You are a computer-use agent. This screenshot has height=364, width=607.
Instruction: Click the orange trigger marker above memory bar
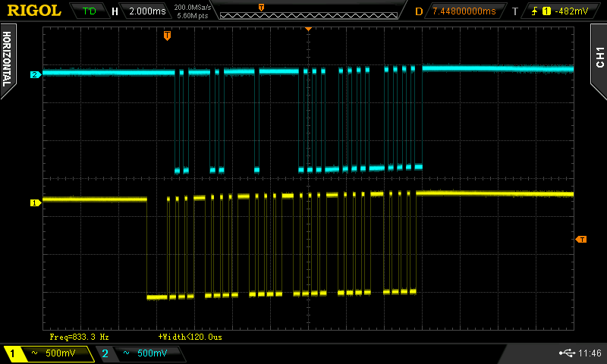pos(261,8)
